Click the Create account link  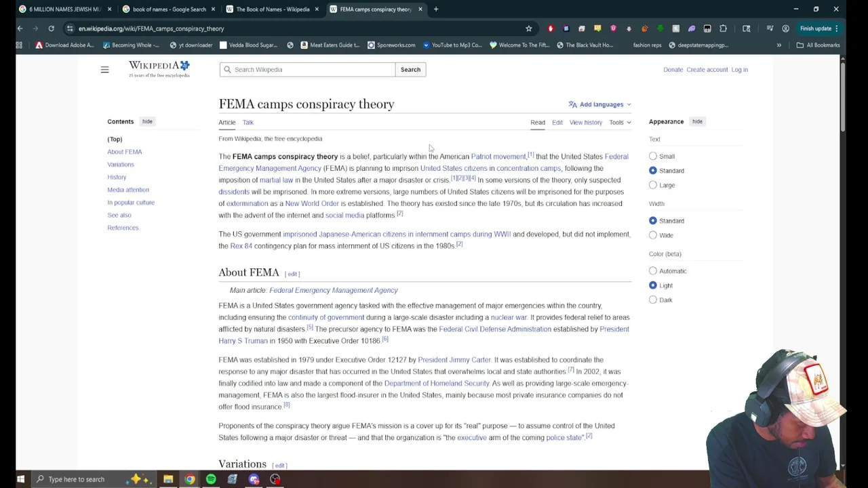click(x=707, y=70)
